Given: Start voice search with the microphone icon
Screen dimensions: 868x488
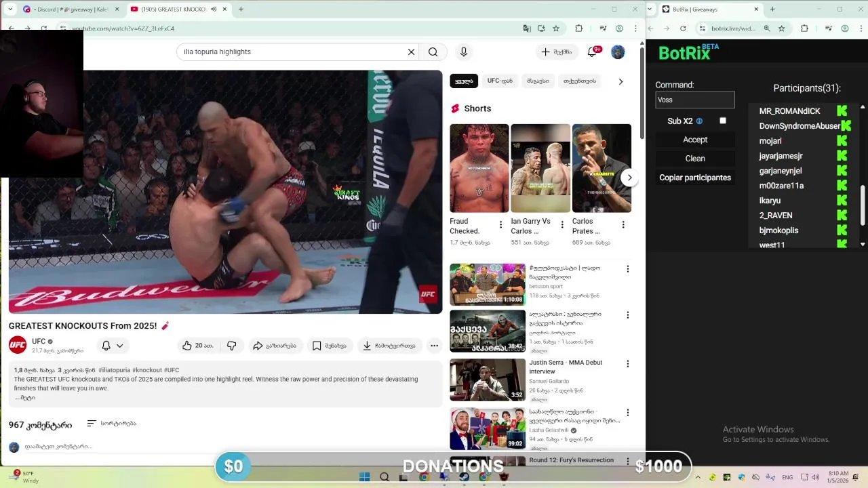Looking at the screenshot, I should click(464, 52).
